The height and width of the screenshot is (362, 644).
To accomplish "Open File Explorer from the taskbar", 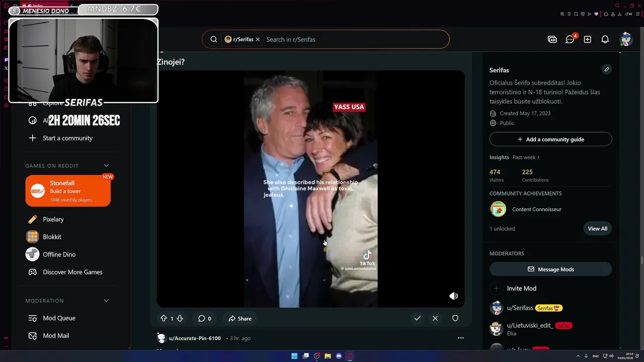I will (x=328, y=356).
